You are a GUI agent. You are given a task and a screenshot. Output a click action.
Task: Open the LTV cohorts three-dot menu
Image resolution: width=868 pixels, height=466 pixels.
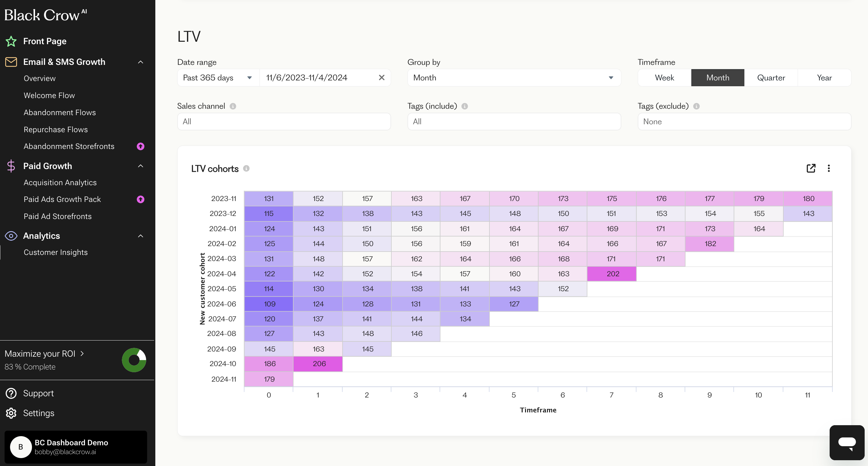pyautogui.click(x=829, y=168)
